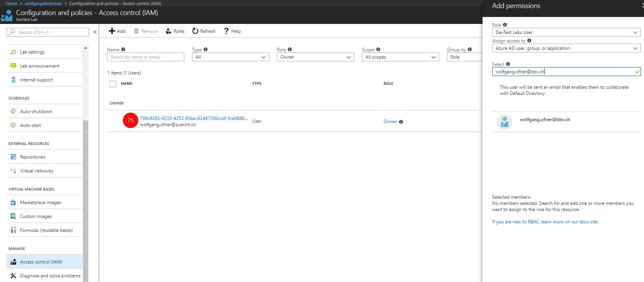Click the sidebar Search (Ctrl+/) box
The image size is (644, 282).
48,32
